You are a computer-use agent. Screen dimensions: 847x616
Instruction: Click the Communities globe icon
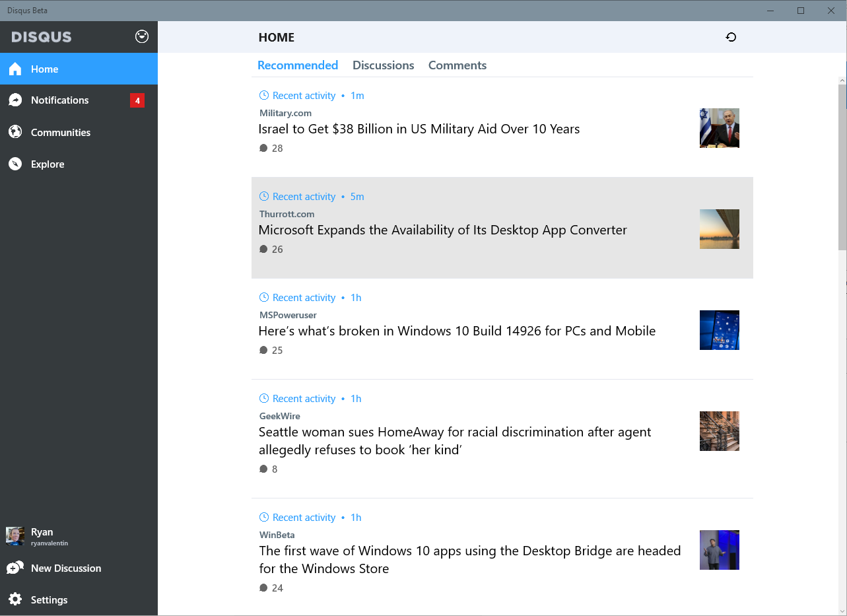[x=15, y=132]
